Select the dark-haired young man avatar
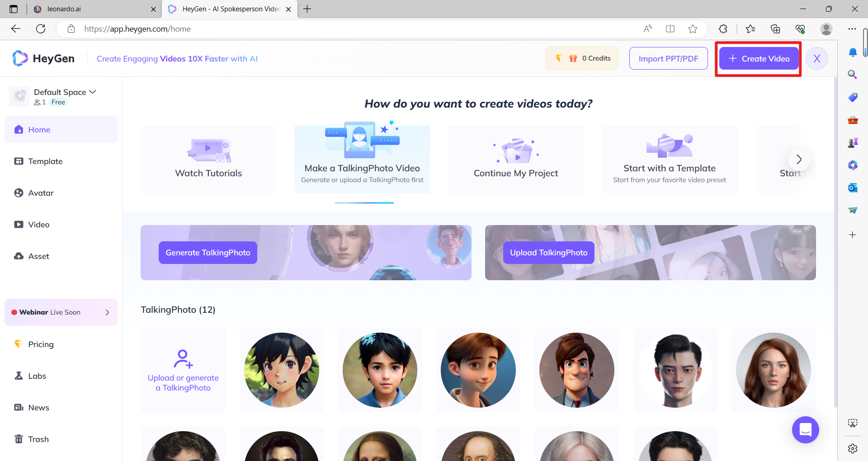The width and height of the screenshot is (868, 461). click(x=675, y=370)
